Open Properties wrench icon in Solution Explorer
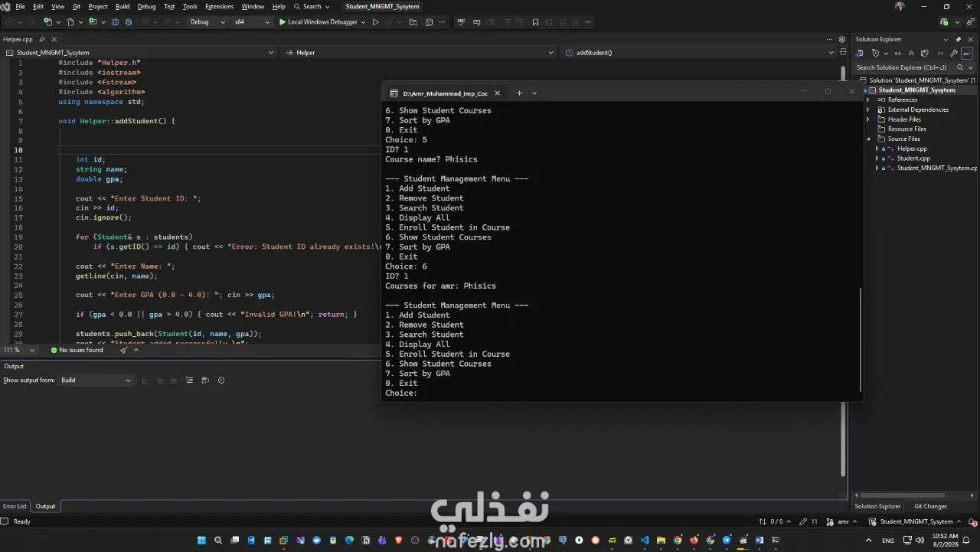Image resolution: width=980 pixels, height=552 pixels. pyautogui.click(x=953, y=54)
